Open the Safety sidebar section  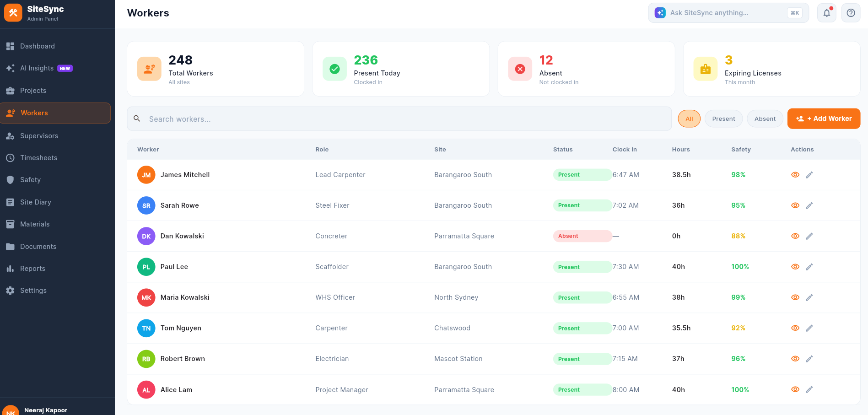pyautogui.click(x=55, y=180)
